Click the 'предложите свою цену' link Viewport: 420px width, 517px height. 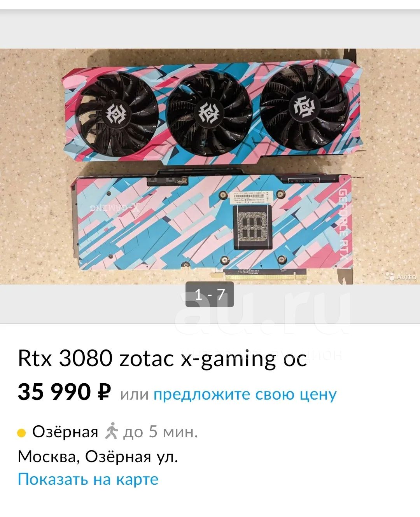[245, 394]
